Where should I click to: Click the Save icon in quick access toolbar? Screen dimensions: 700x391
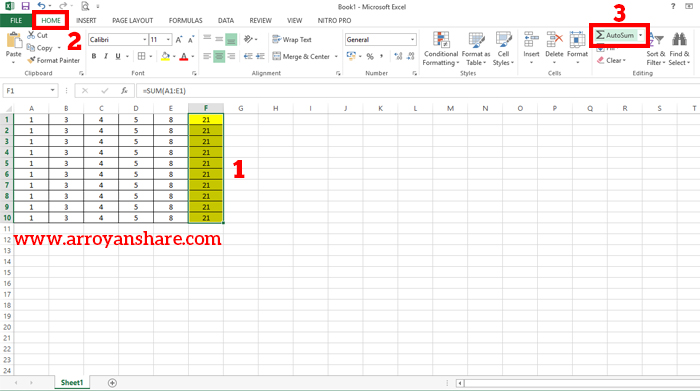point(25,6)
